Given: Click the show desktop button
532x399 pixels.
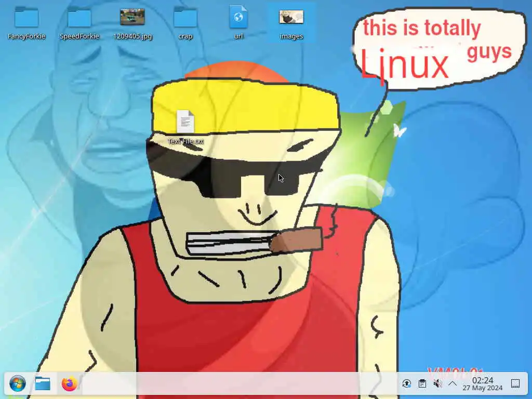Looking at the screenshot, I should point(515,384).
